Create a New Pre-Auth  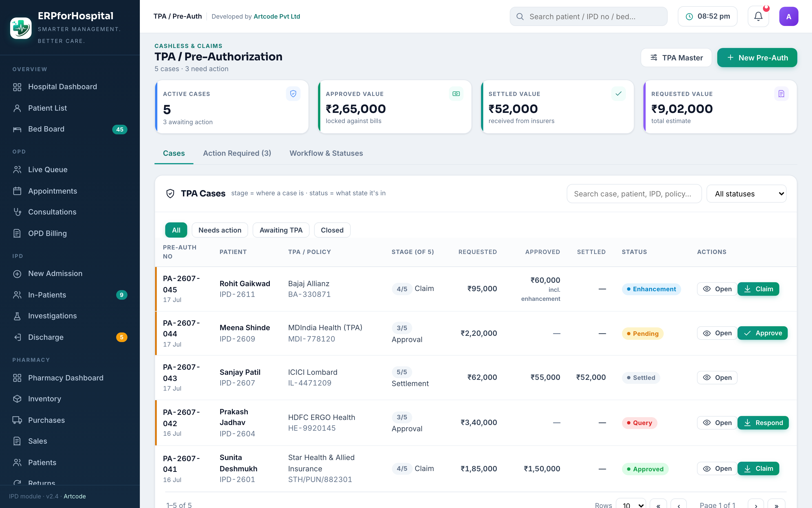[x=757, y=58]
